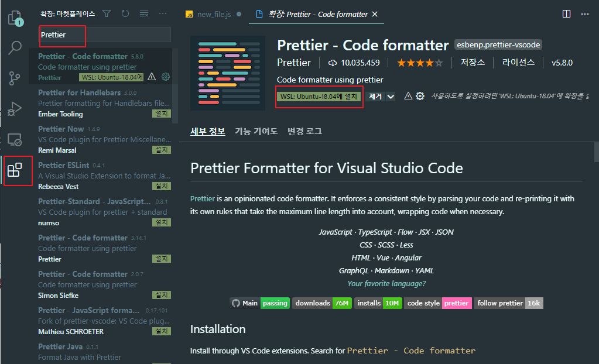Click the Prettier extension logo image
This screenshot has width=599, height=364.
[228, 73]
